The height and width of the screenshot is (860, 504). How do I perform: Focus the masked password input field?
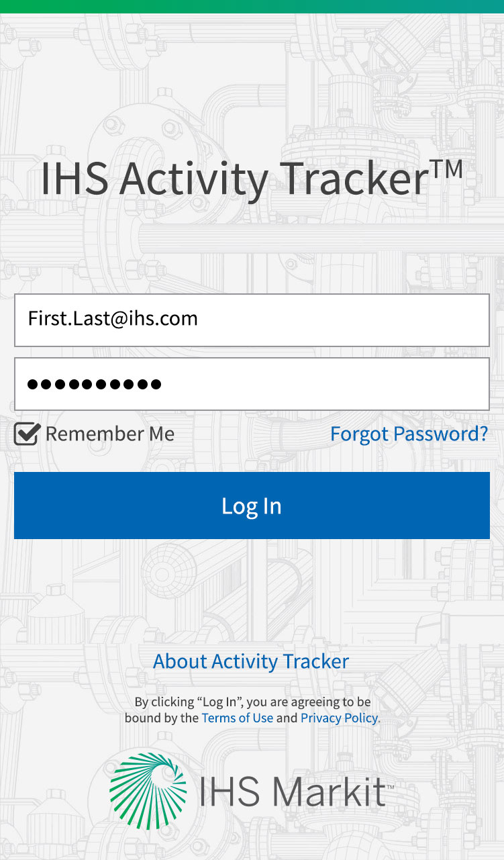252,384
